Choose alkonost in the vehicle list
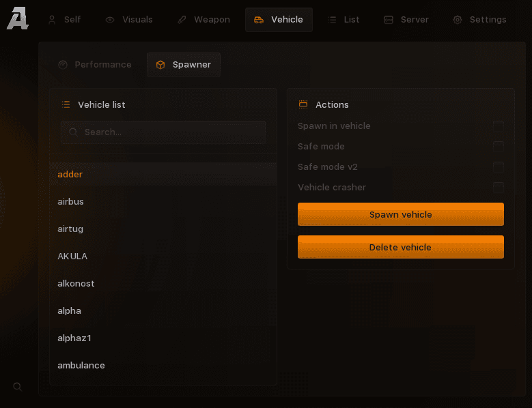 (x=163, y=283)
